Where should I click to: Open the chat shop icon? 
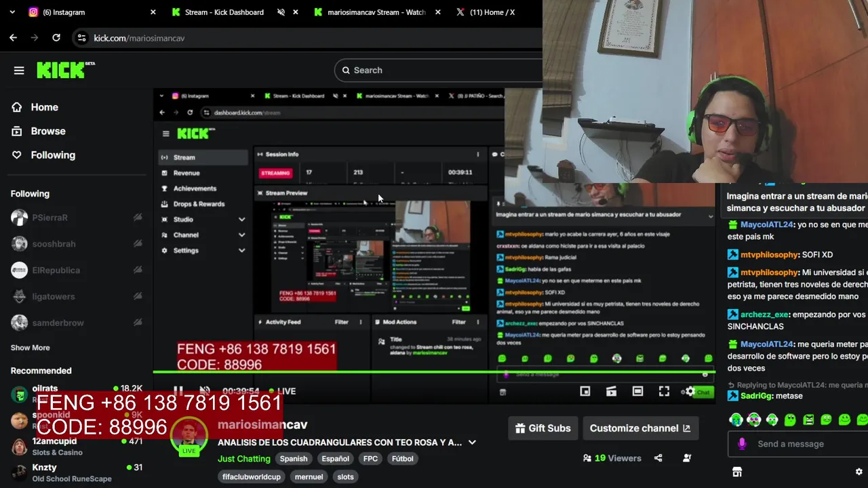tap(737, 472)
